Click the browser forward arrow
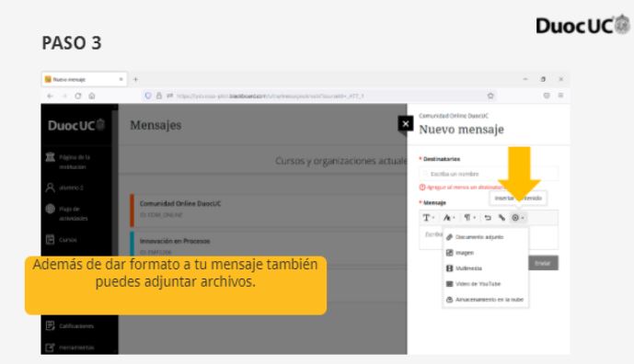Image resolution: width=634 pixels, height=364 pixels. [x=64, y=96]
